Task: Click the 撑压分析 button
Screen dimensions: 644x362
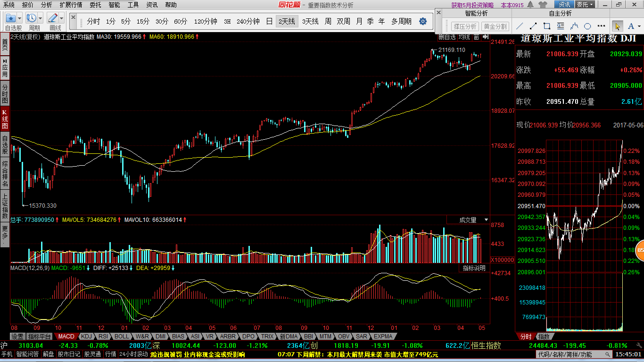Action: click(x=465, y=26)
